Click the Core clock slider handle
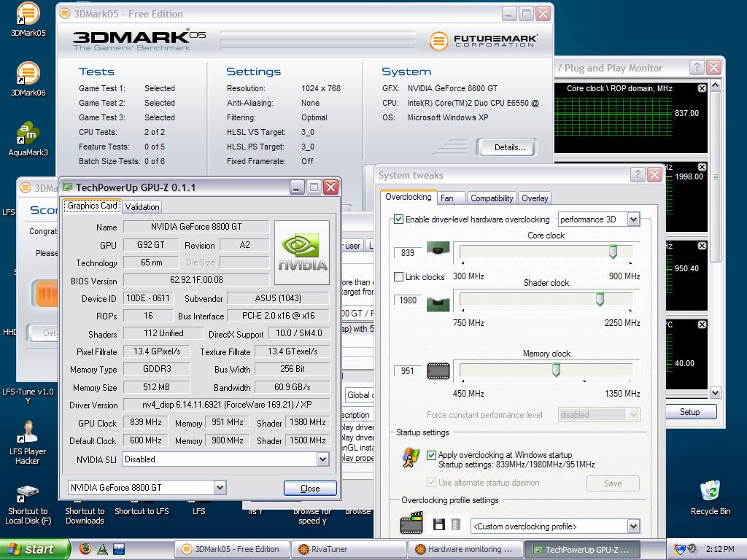The width and height of the screenshot is (747, 560). tap(613, 252)
